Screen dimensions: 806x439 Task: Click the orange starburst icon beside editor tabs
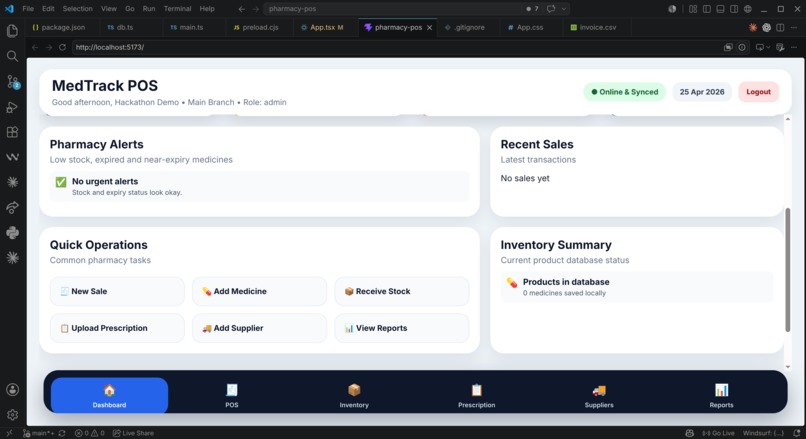pos(753,27)
